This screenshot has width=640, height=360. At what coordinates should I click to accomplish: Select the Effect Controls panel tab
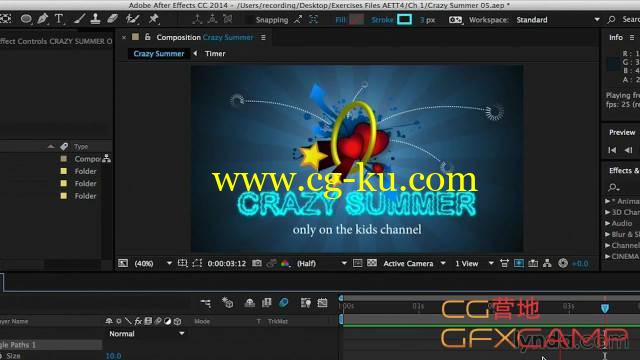tap(56, 41)
